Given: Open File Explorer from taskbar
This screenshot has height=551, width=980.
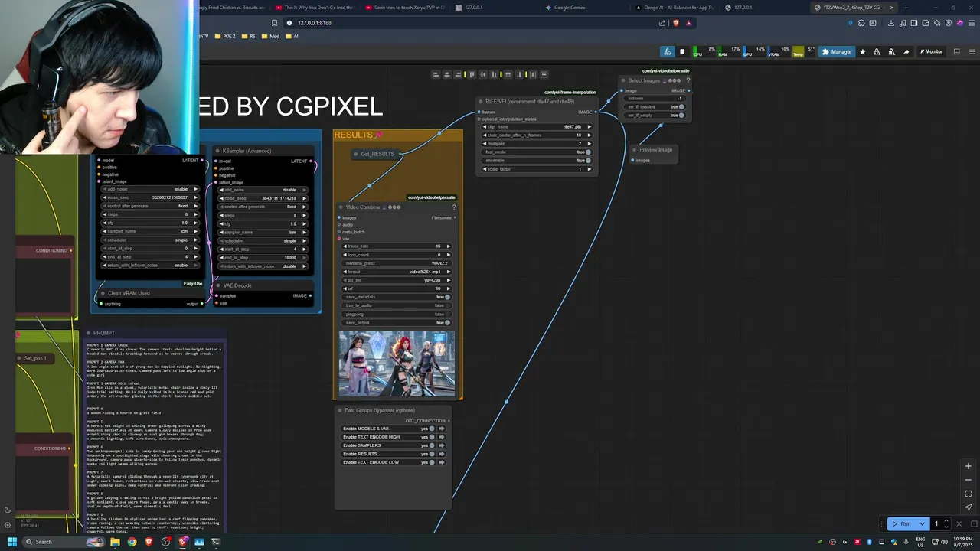Looking at the screenshot, I should click(115, 542).
